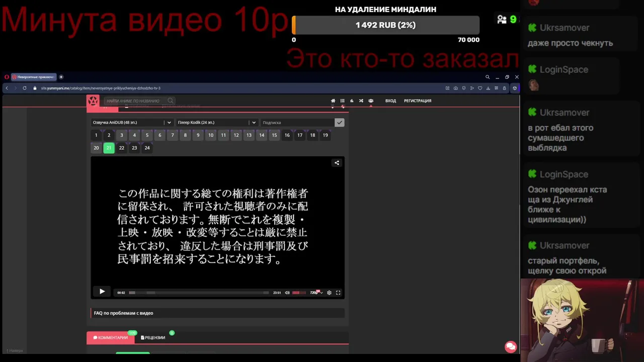The image size is (644, 362).
Task: Click the Наверх back-to-top link
Action: [15, 350]
